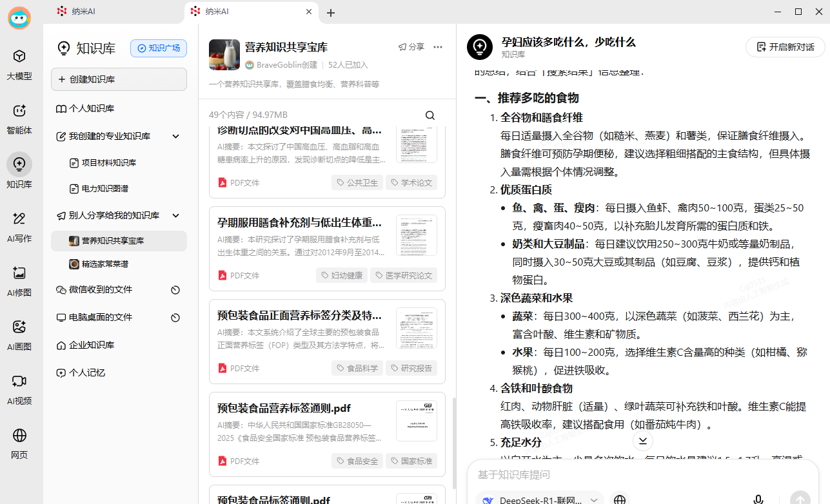Viewport: 830px width, 504px height.
Task: Click thumbnail of 孕期服用膳食补充剂 document
Action: point(417,235)
